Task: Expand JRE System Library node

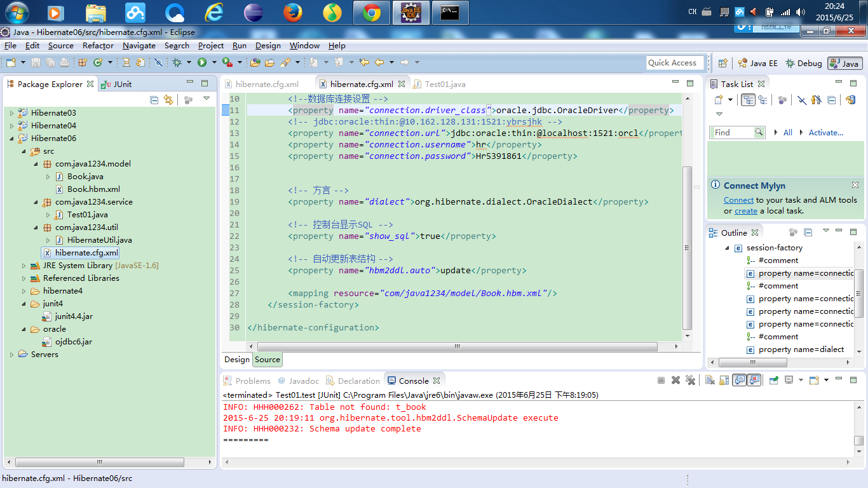Action: (24, 266)
